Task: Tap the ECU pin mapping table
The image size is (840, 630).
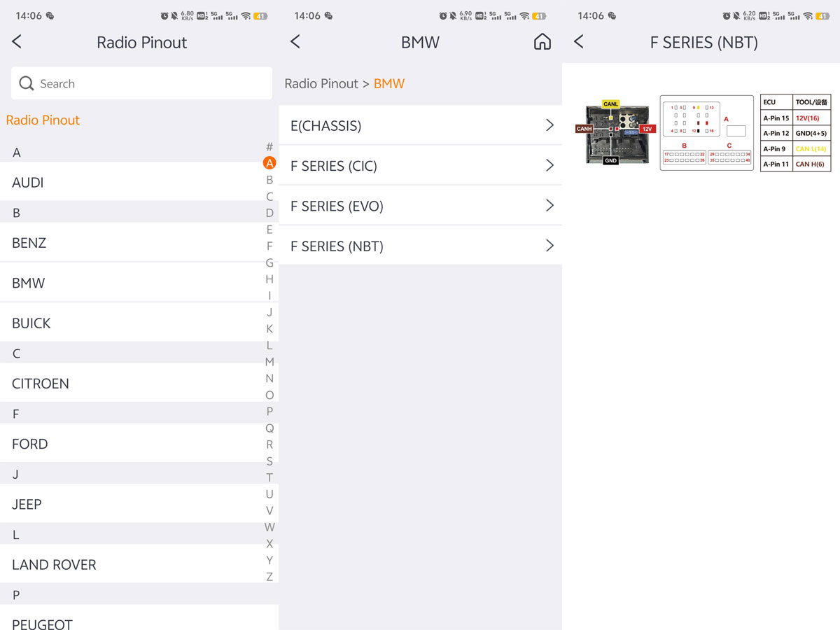Action: (x=795, y=133)
